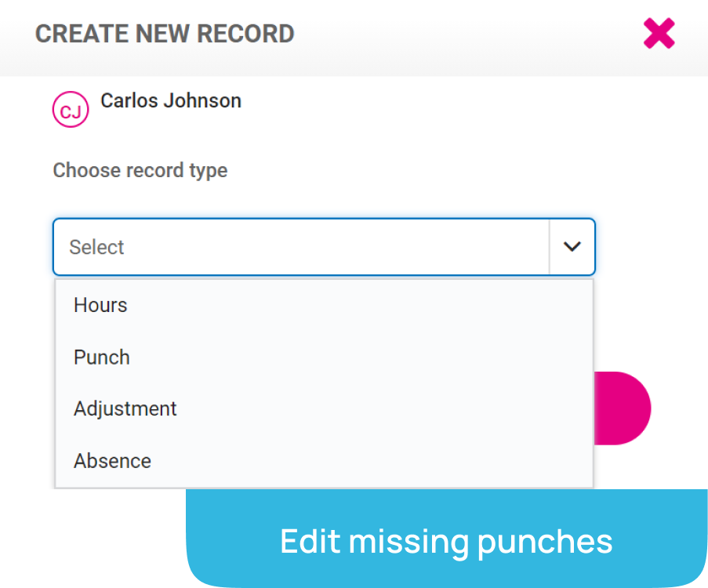The height and width of the screenshot is (588, 708).
Task: Expand the record type chevron arrow
Action: pos(572,247)
